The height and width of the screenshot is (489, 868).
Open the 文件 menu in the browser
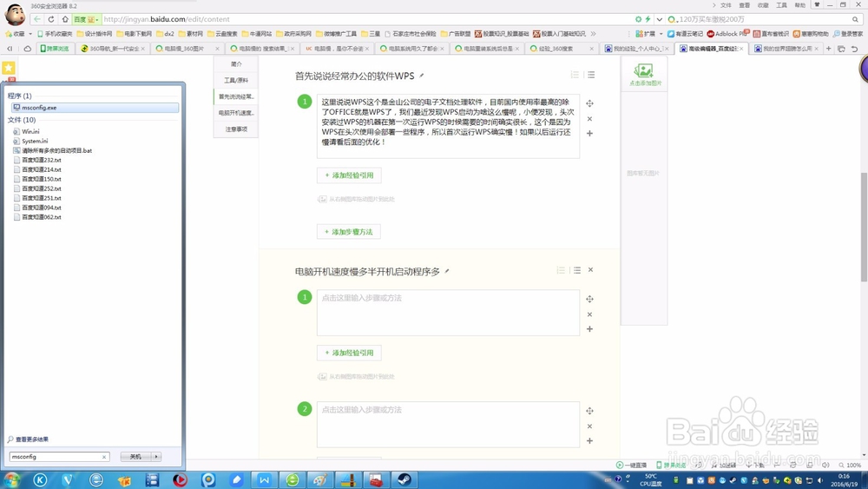point(726,5)
